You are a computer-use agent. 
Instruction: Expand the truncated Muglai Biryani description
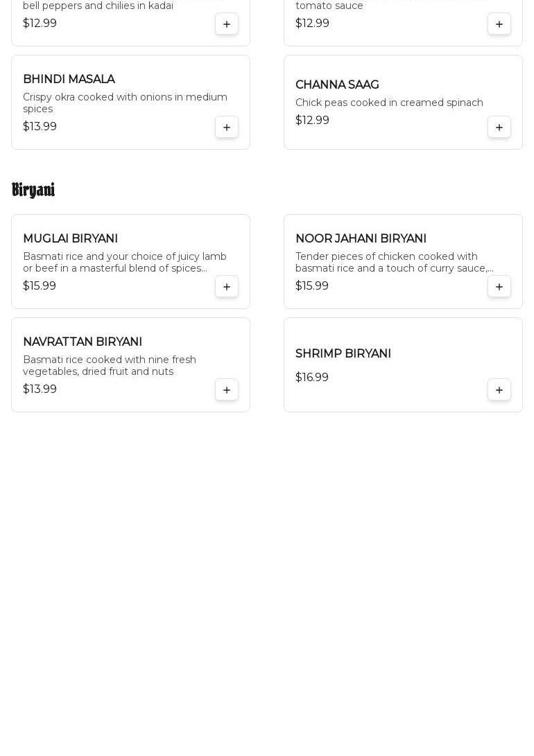coord(125,263)
